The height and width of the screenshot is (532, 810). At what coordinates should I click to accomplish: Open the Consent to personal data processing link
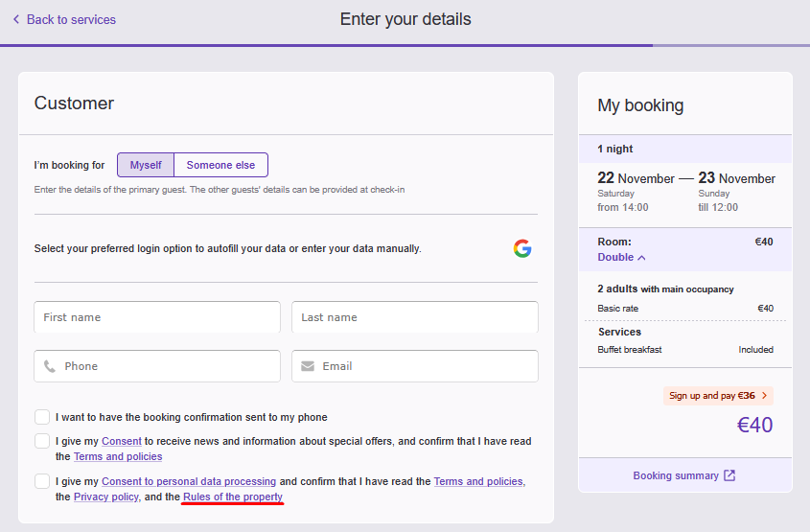coord(189,481)
